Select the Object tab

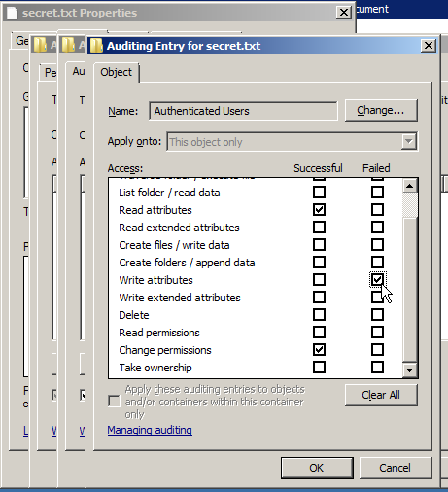116,72
